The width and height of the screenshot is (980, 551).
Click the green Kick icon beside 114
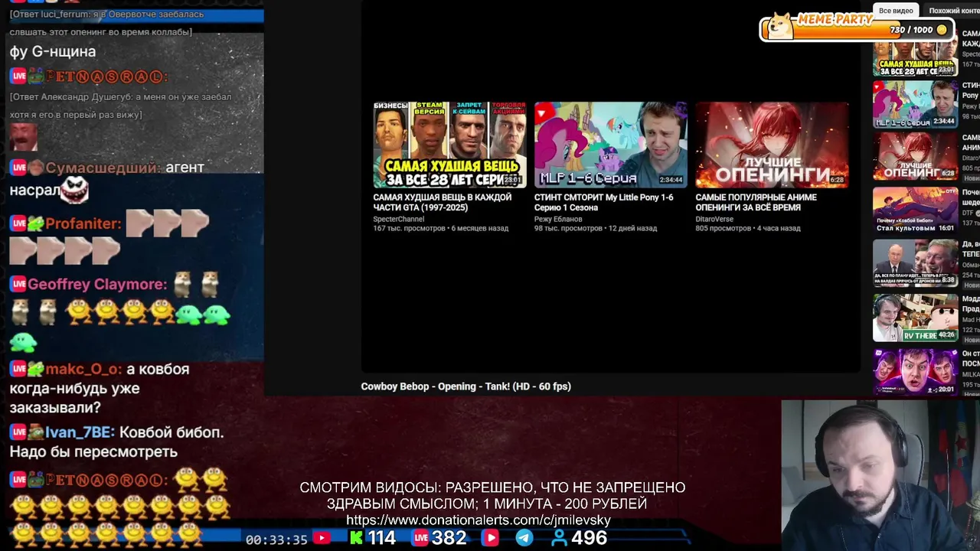point(356,538)
